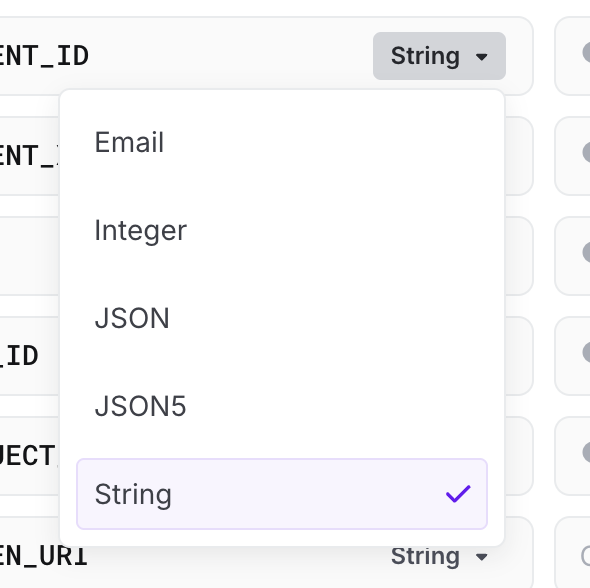Toggle the switch in the blank-name row
This screenshot has height=588, width=590.
point(585,252)
